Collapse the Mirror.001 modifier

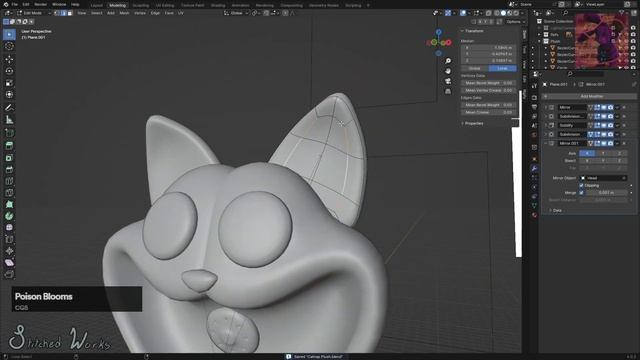click(546, 143)
